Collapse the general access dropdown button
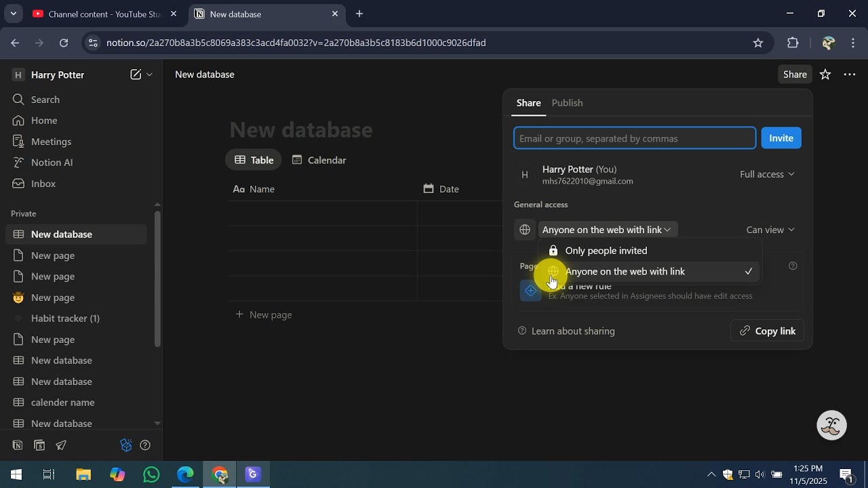 tap(608, 230)
